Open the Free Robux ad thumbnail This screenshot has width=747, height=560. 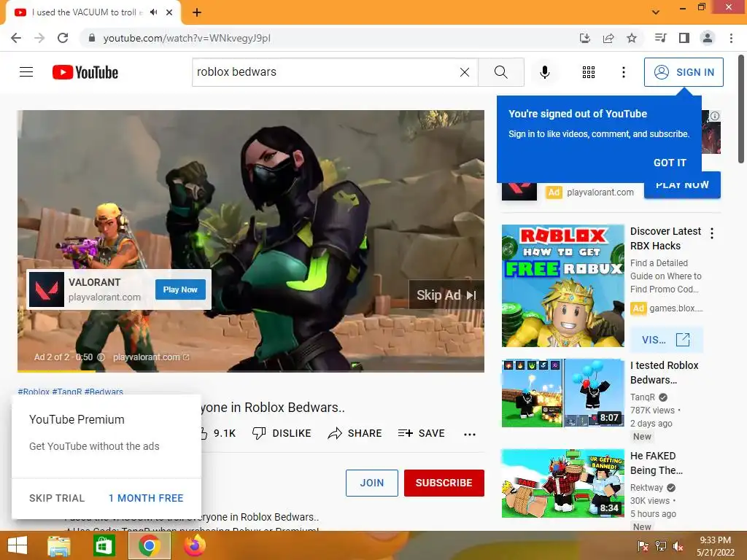click(562, 286)
